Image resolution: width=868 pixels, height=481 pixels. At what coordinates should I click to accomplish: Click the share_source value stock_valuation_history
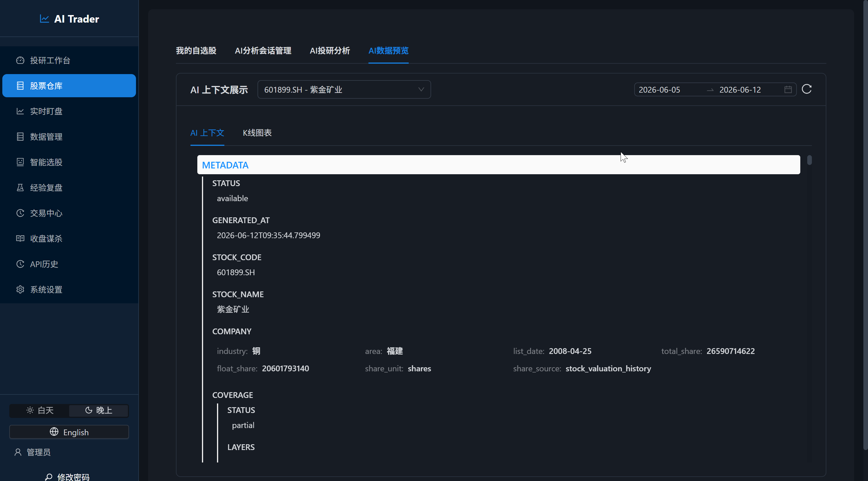pyautogui.click(x=608, y=368)
